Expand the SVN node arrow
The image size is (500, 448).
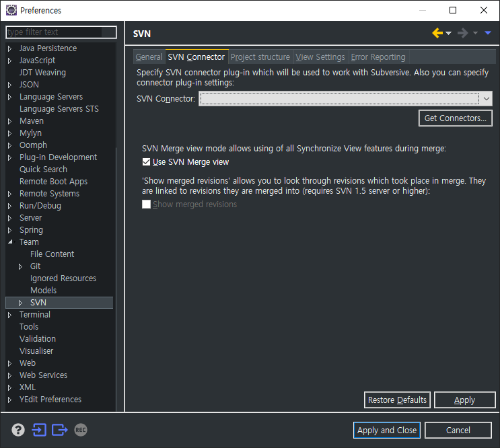tap(20, 303)
